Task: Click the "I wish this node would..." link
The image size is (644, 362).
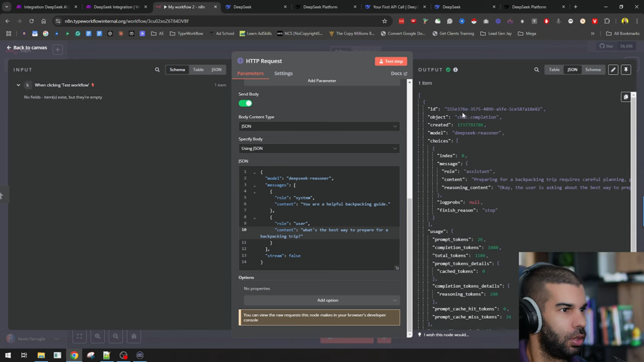Action: tap(446, 335)
